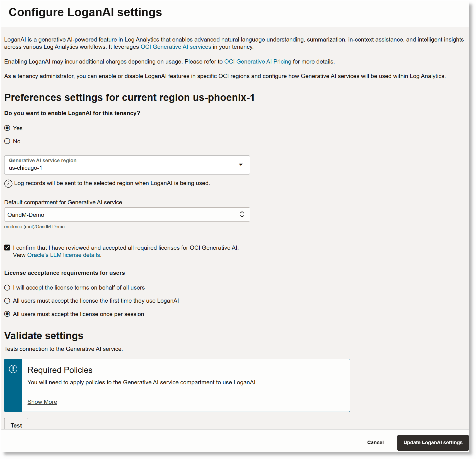Click the up-down stepper icon in compartment field

point(242,214)
